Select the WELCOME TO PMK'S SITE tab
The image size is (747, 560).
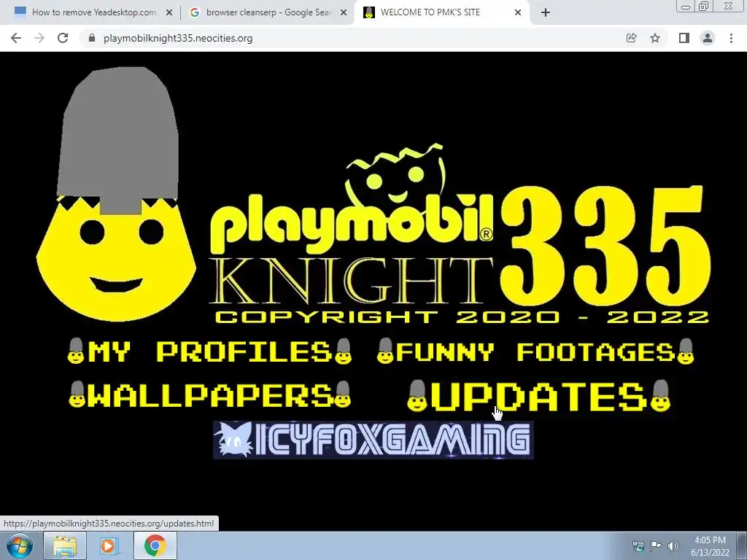coord(441,13)
